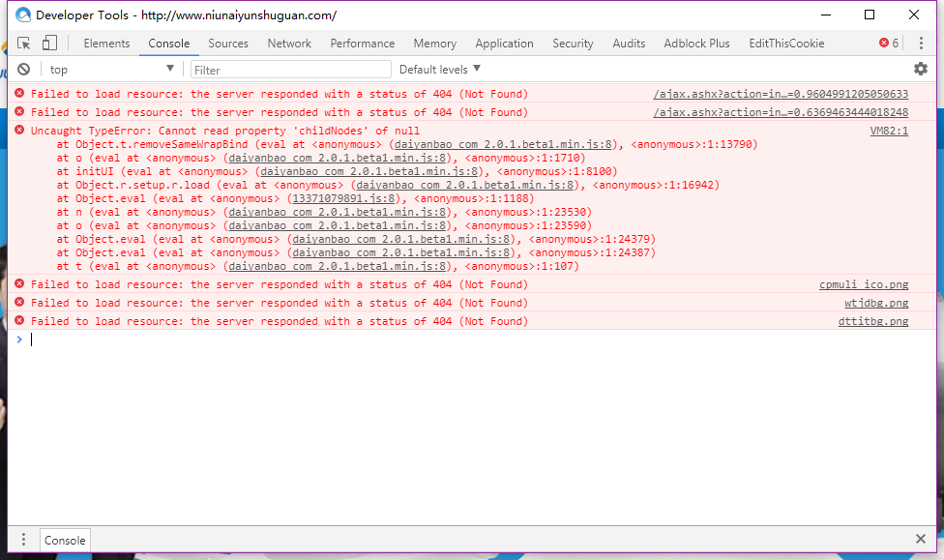Open the dttitbg.png resource link
944x560 pixels.
pos(872,321)
